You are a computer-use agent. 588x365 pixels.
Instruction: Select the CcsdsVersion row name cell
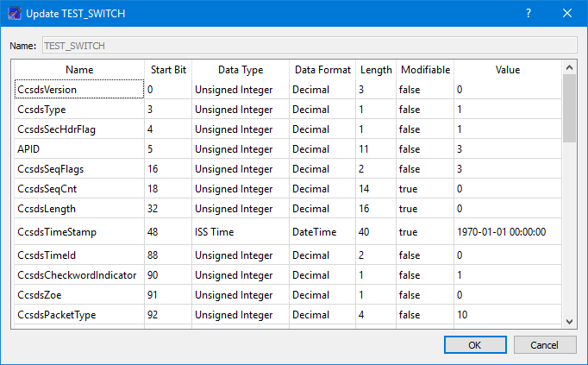pos(79,89)
